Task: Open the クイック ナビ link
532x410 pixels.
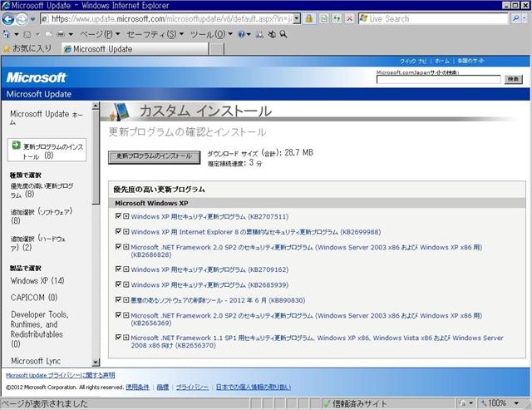Action: tap(413, 61)
